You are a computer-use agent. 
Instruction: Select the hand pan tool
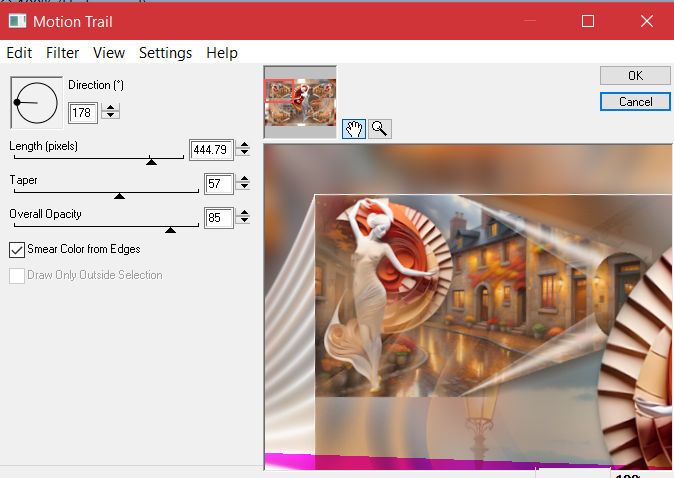[354, 128]
